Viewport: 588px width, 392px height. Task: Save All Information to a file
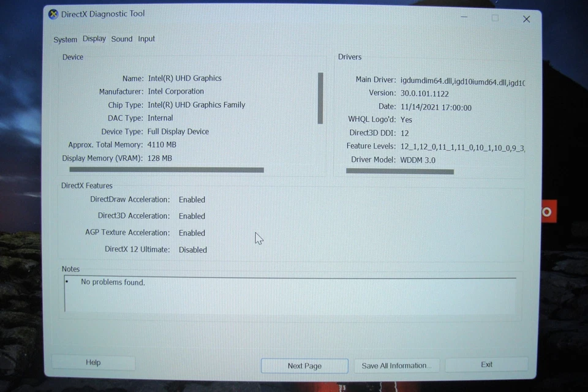(396, 366)
